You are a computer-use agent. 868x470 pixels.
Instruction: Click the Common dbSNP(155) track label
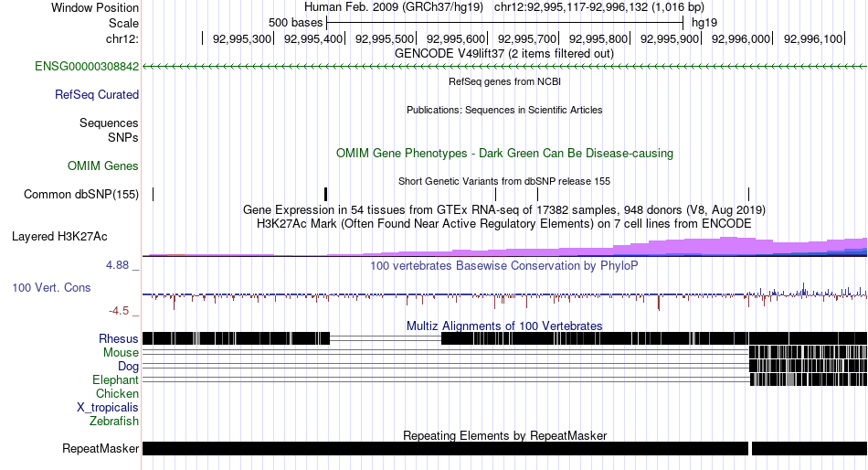81,195
